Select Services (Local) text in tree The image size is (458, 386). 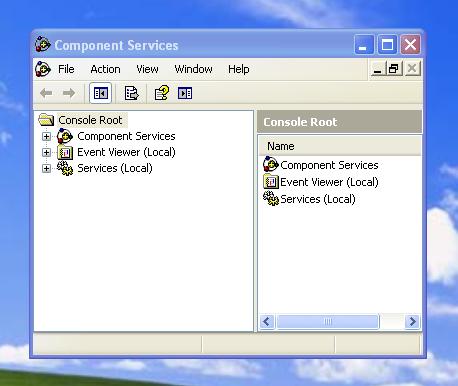[x=115, y=168]
